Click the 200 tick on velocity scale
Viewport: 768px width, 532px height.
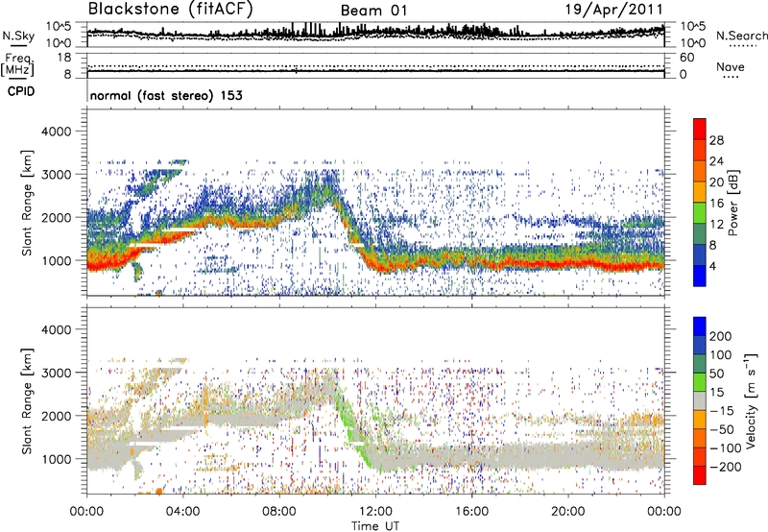click(721, 336)
